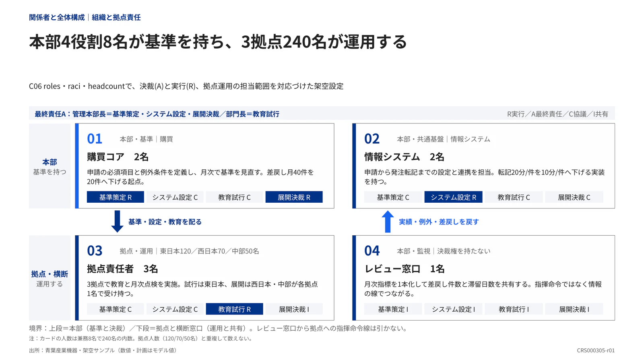Click the heading レビュー窓口 1名
The height and width of the screenshot is (362, 644).
pyautogui.click(x=405, y=268)
